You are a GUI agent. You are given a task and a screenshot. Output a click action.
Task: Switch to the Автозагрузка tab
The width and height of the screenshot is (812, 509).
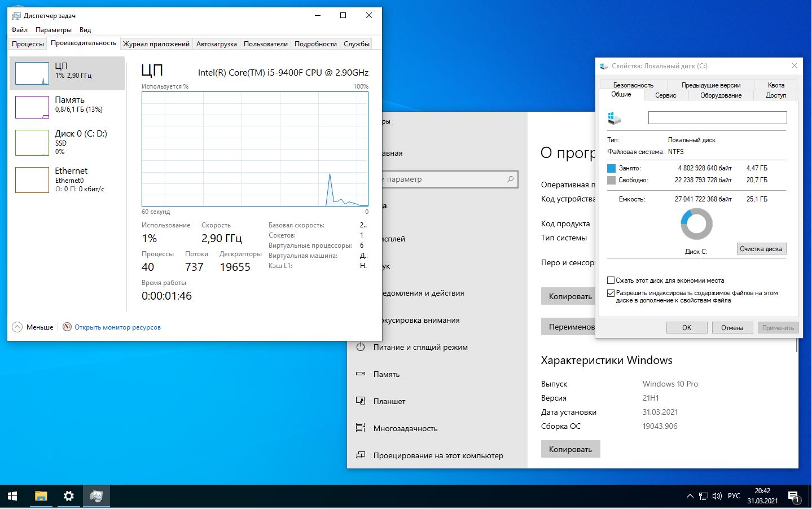tap(217, 43)
